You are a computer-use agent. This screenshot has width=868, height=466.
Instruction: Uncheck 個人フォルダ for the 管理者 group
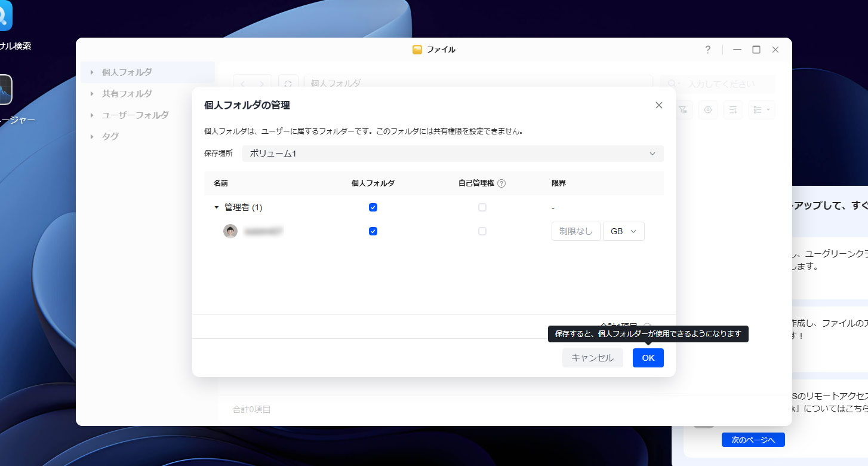point(373,207)
